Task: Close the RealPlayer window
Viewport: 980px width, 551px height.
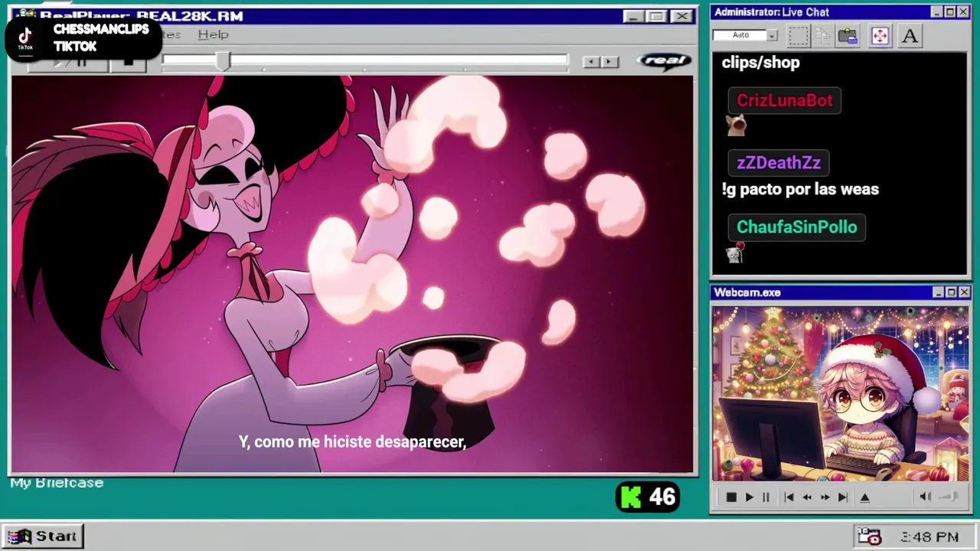Action: tap(681, 16)
